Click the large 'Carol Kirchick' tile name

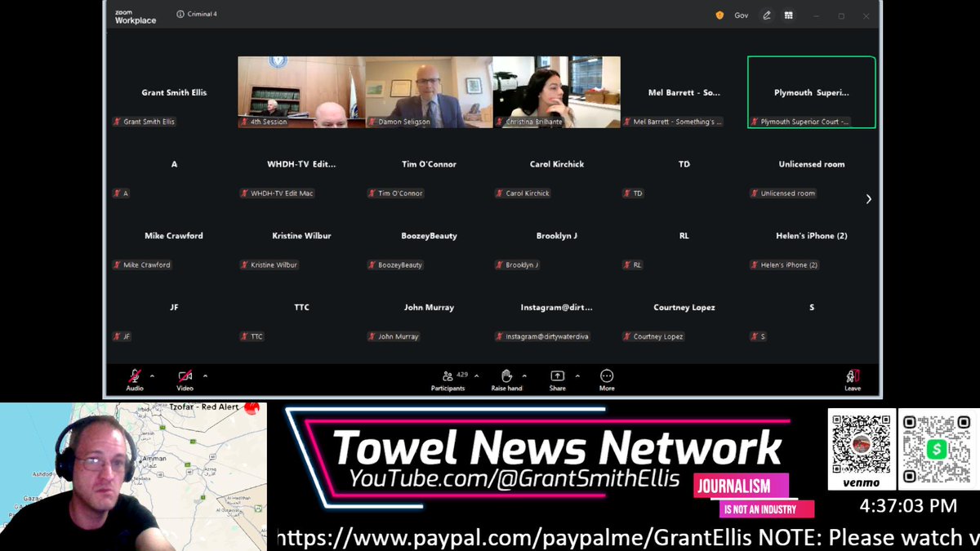click(x=556, y=164)
